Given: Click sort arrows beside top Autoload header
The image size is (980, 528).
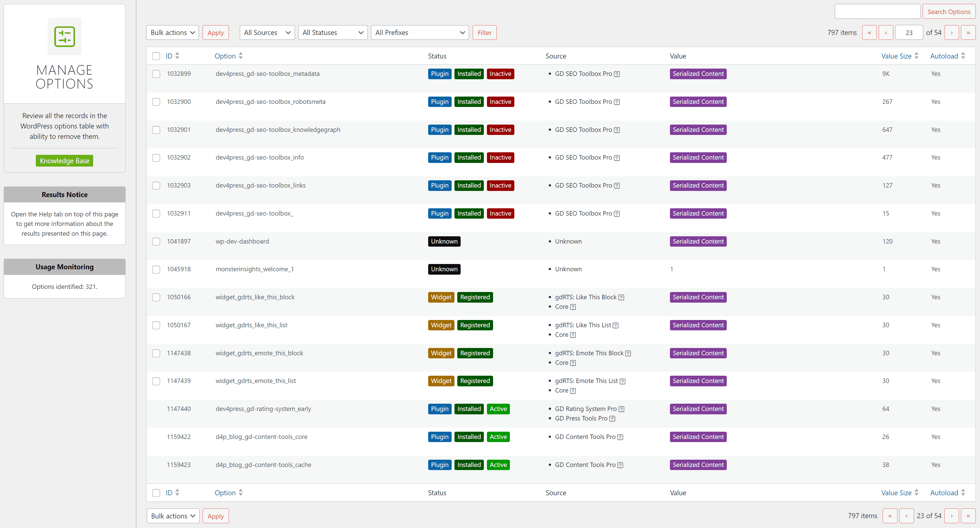Looking at the screenshot, I should pos(963,56).
